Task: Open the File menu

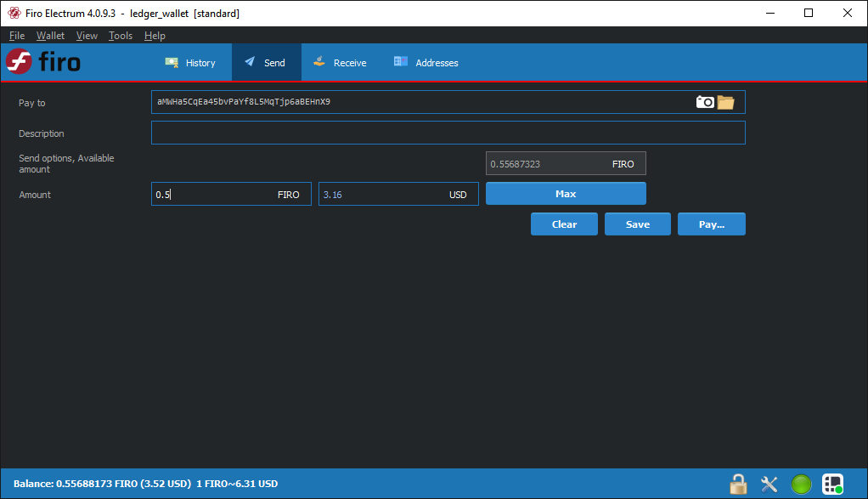Action: pyautogui.click(x=17, y=36)
